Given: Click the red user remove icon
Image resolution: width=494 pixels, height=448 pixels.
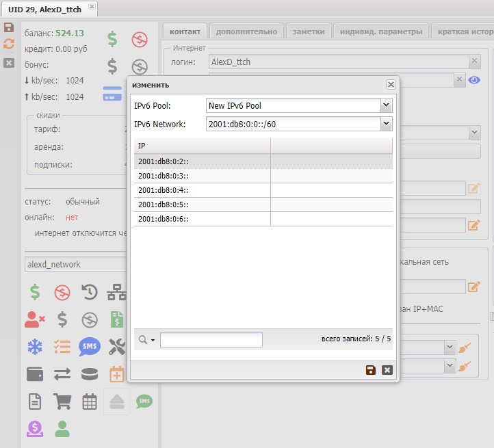Looking at the screenshot, I should (x=35, y=319).
